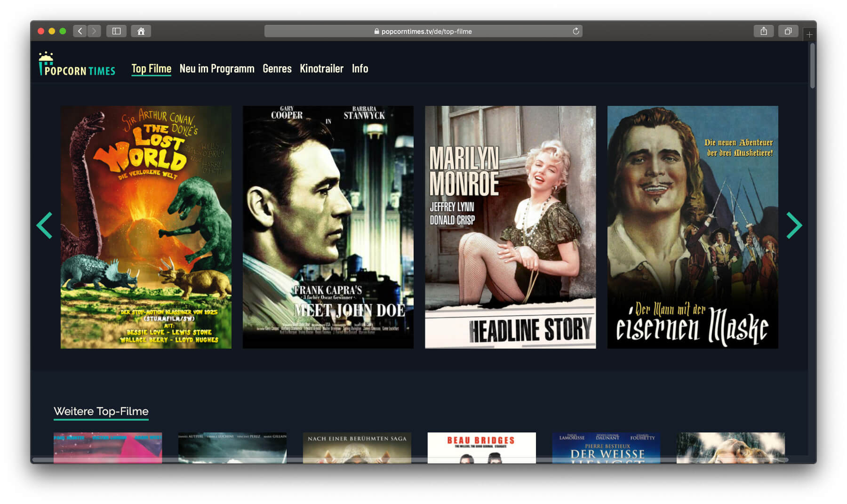This screenshot has height=504, width=847.
Task: Toggle the Safari sidebar button
Action: [116, 31]
